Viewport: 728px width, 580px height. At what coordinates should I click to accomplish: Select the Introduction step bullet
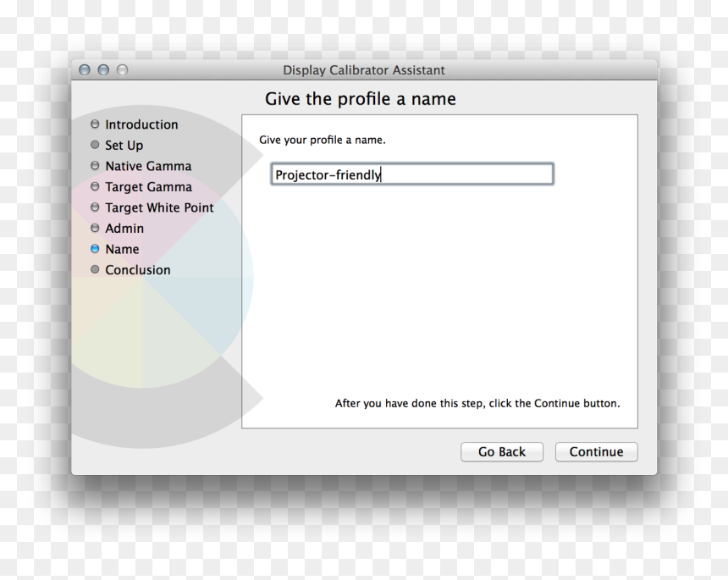pos(95,124)
